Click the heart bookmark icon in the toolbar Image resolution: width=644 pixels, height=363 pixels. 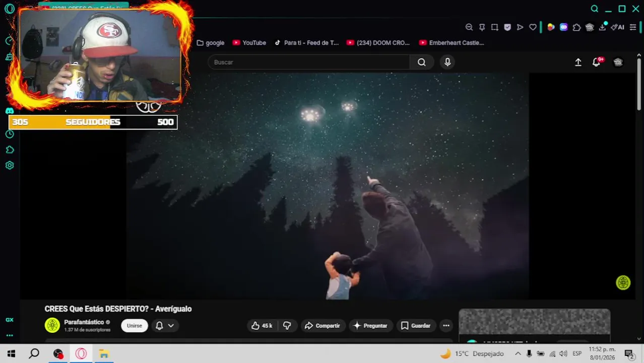[x=533, y=27]
